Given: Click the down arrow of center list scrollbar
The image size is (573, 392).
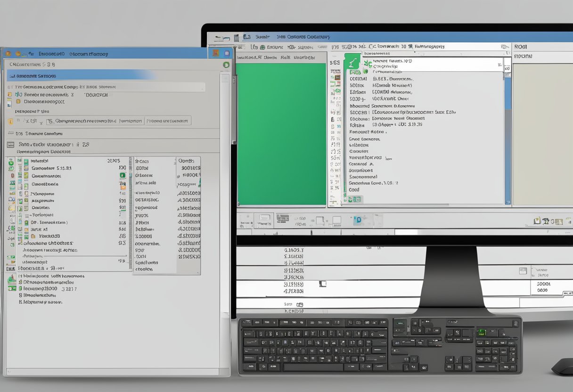Looking at the screenshot, I should tap(508, 202).
